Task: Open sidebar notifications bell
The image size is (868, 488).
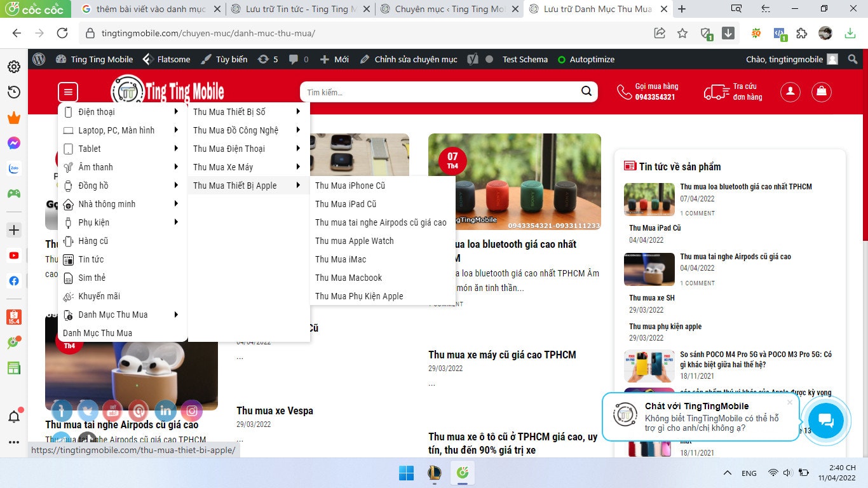Action: coord(14,417)
